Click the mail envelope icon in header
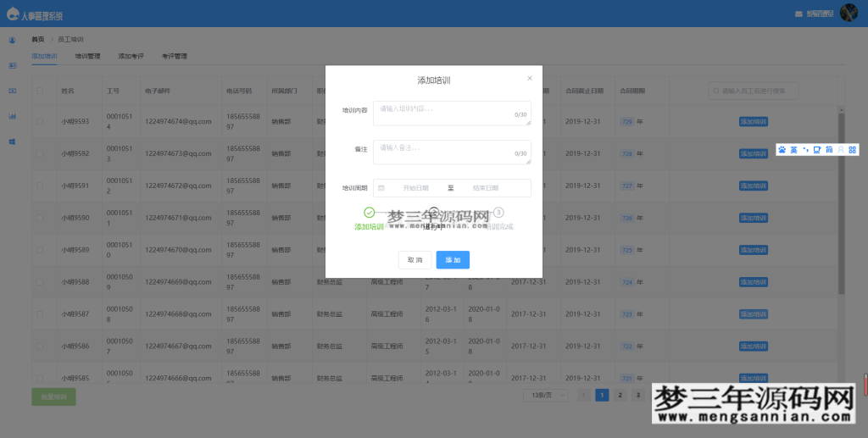The height and width of the screenshot is (438, 868). tap(798, 14)
